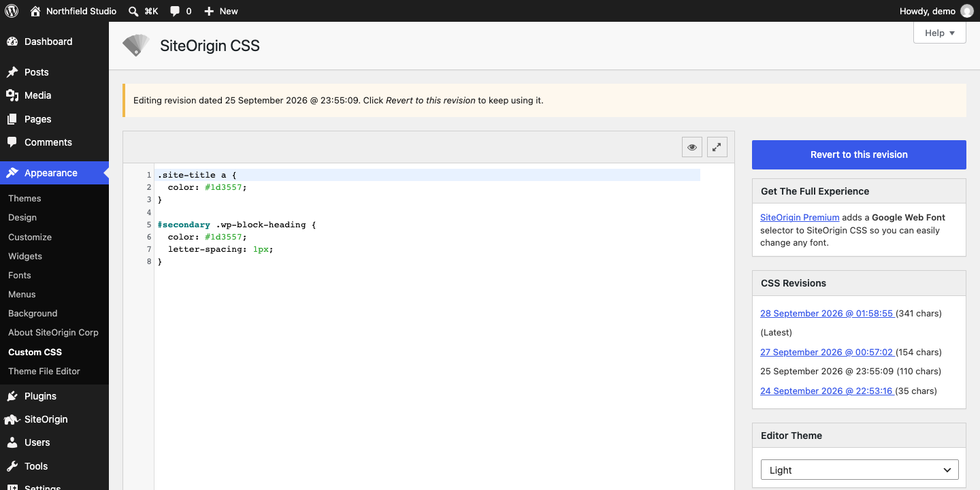980x490 pixels.
Task: Click the Pages icon in sidebar
Action: click(12, 119)
